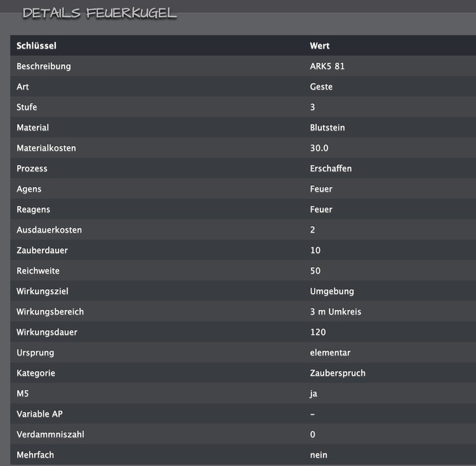Select the 'Details Feuerkugel' heading
This screenshot has width=476, height=466.
(x=100, y=13)
